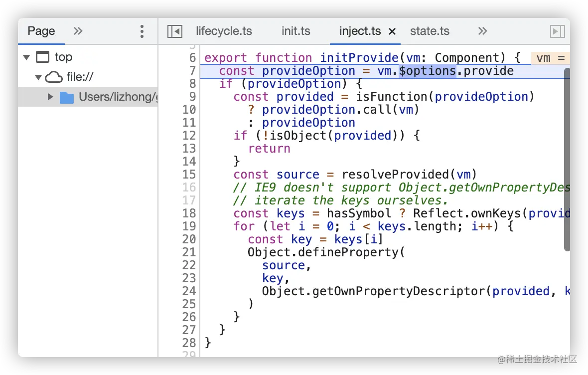Collapse the top frame tree node
The height and width of the screenshot is (375, 588).
click(x=26, y=57)
